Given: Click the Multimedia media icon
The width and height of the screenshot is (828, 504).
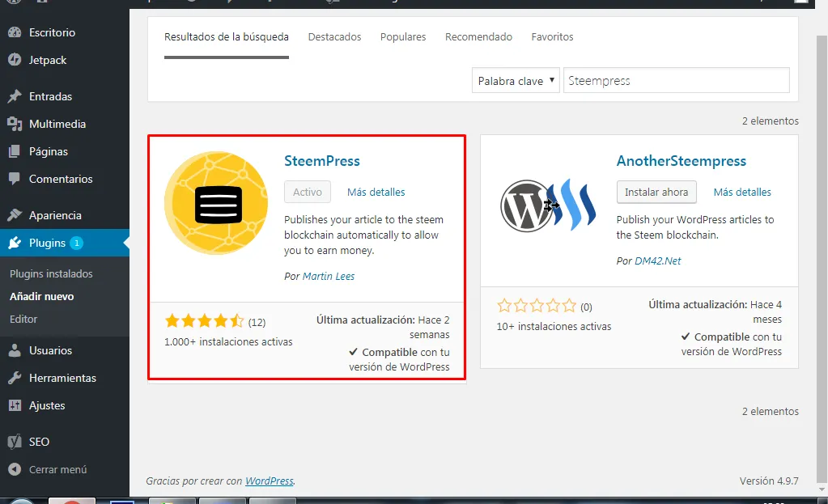Looking at the screenshot, I should [15, 124].
